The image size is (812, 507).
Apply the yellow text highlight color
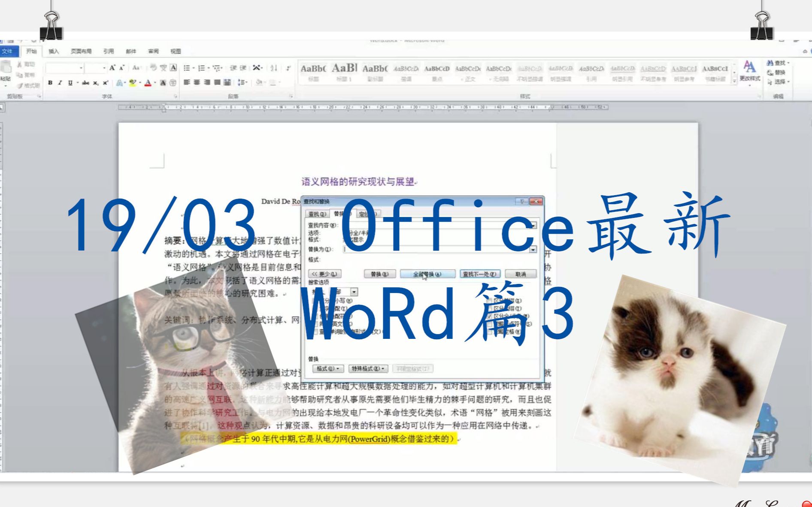coord(133,82)
